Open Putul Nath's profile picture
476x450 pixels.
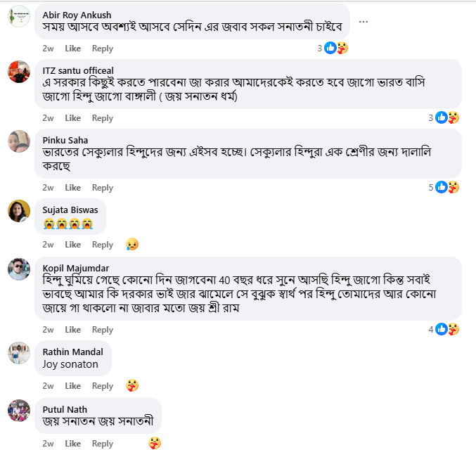pyautogui.click(x=18, y=410)
